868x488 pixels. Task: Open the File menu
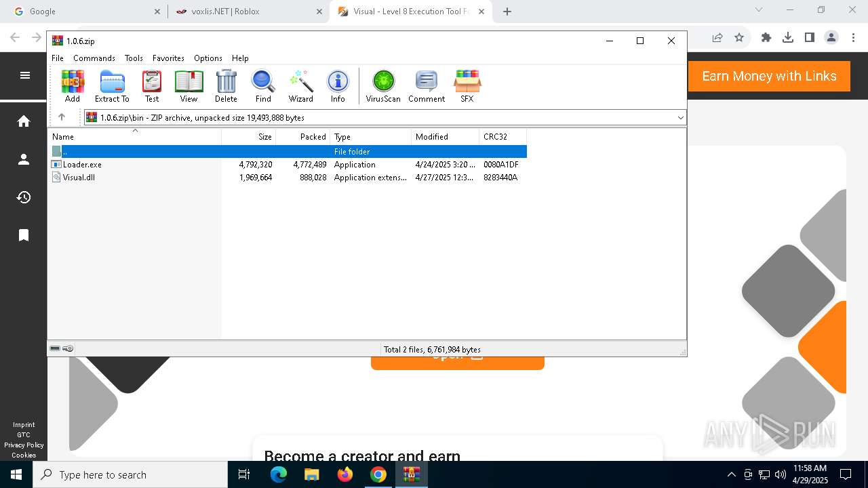click(58, 58)
